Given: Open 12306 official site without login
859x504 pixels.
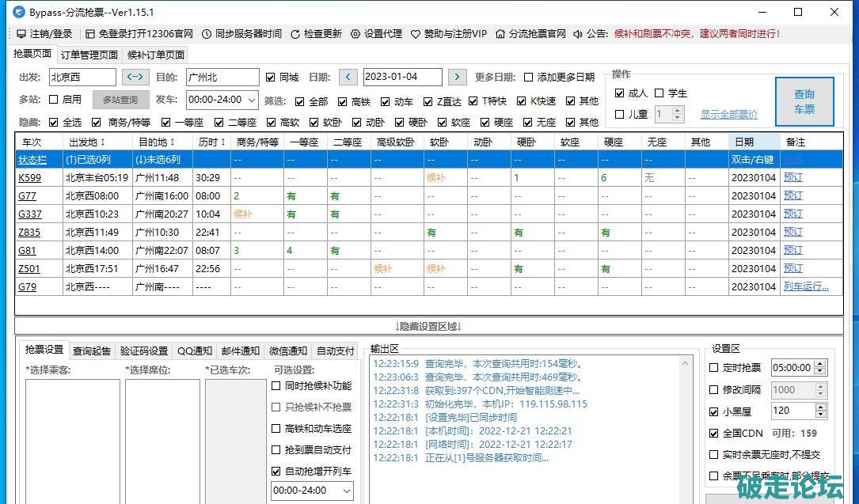Looking at the screenshot, I should (90, 34).
